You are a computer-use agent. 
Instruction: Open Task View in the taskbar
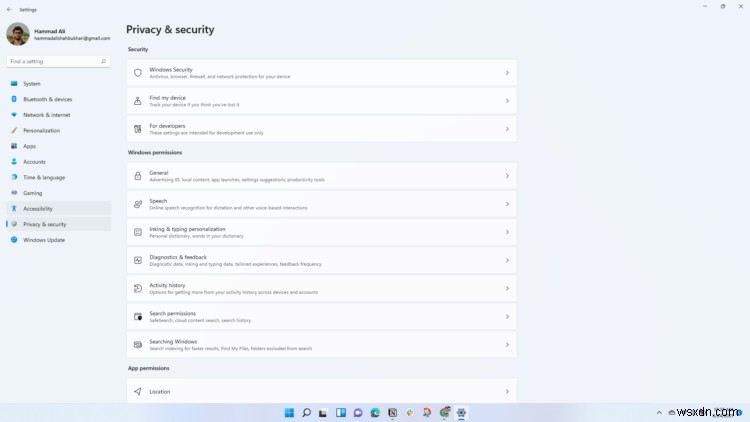(323, 412)
